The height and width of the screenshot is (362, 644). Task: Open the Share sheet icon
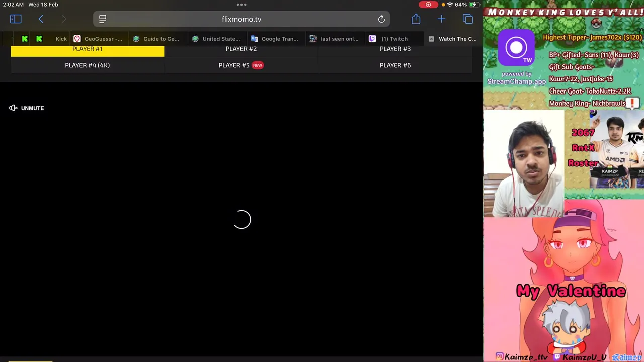pyautogui.click(x=416, y=19)
